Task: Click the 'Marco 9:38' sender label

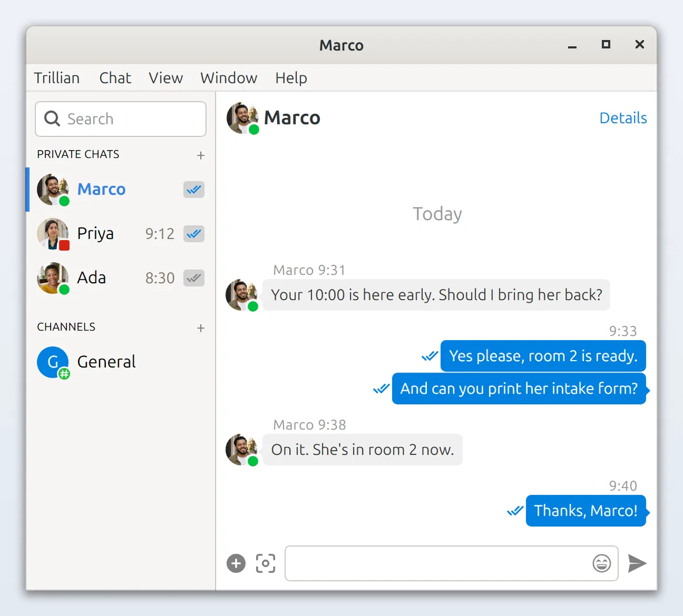Action: pyautogui.click(x=309, y=425)
